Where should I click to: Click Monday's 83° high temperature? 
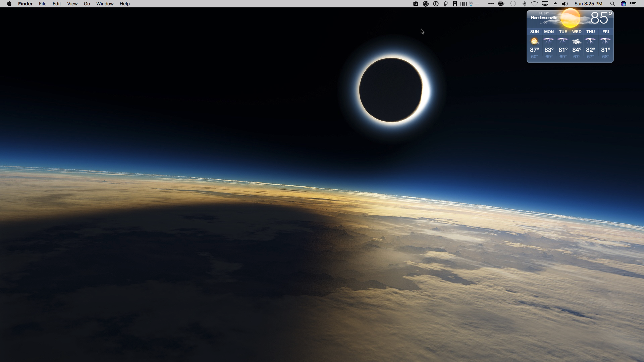click(549, 50)
